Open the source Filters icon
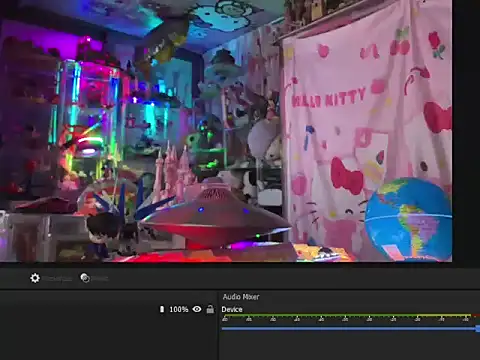Viewport: 480px width, 360px height. 85,278
